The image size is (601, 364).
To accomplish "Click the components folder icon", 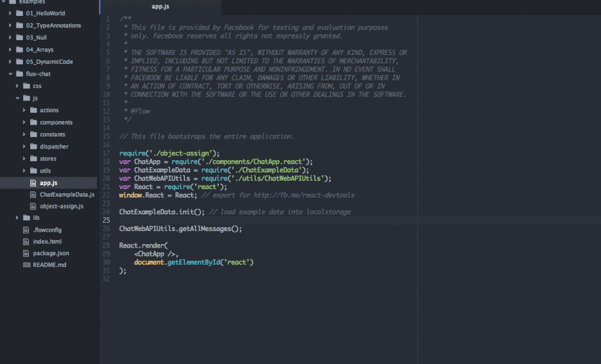I will tap(33, 122).
